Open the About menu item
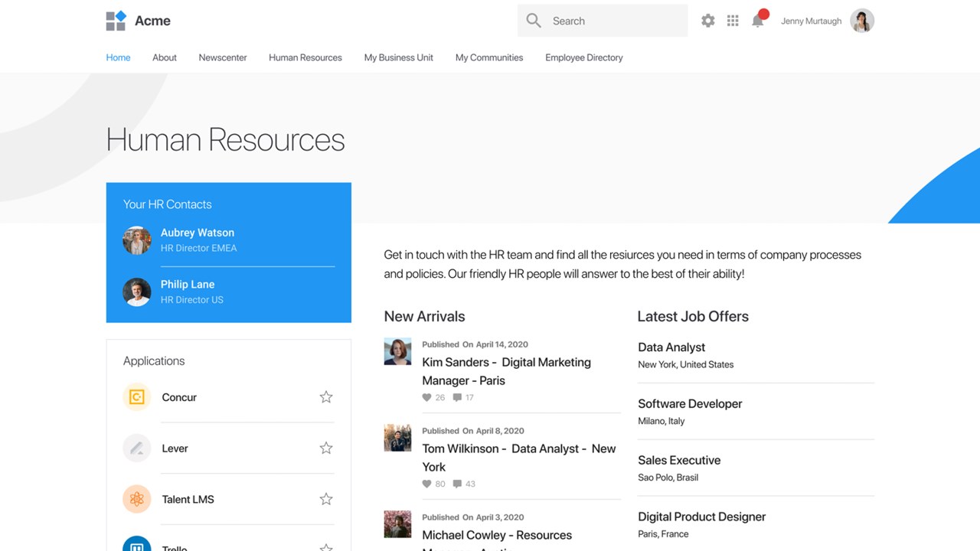Viewport: 980px width, 551px height. click(x=165, y=57)
